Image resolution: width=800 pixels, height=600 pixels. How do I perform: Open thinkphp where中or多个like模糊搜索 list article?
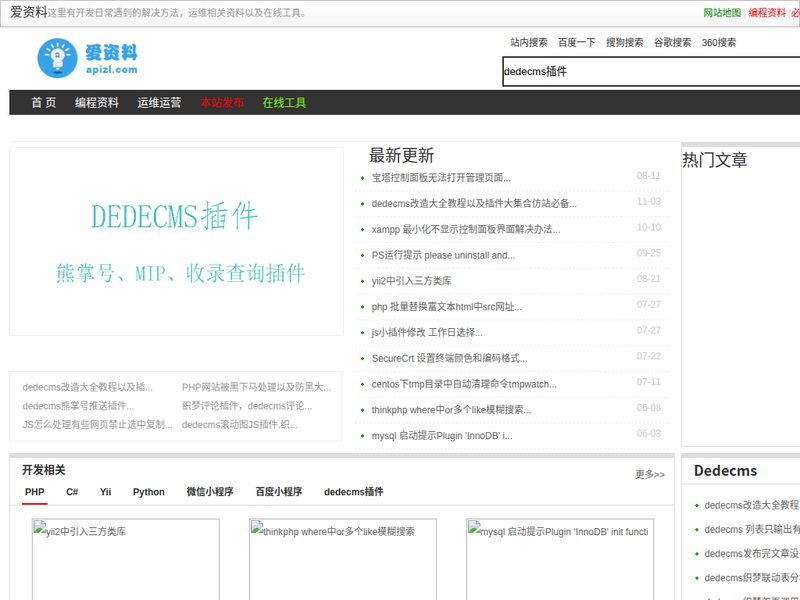click(451, 410)
